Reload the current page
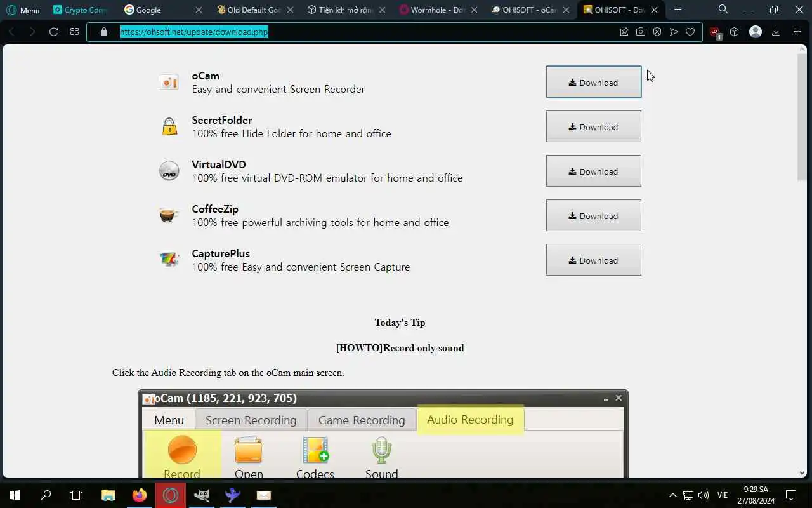Screen dimensions: 812x508 [53, 32]
